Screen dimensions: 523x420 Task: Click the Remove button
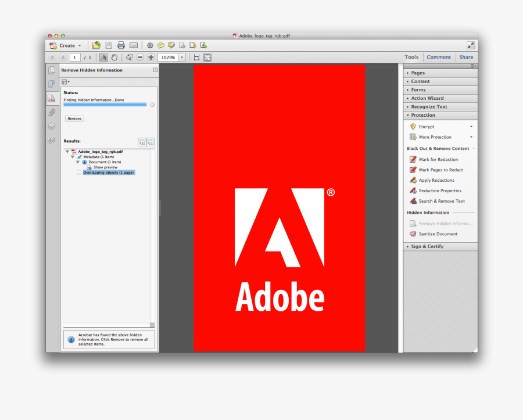(x=74, y=118)
